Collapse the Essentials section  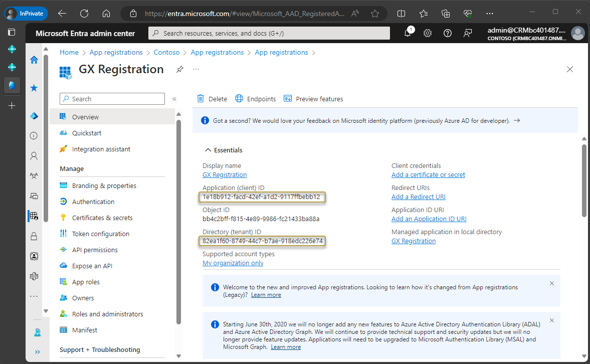point(208,150)
